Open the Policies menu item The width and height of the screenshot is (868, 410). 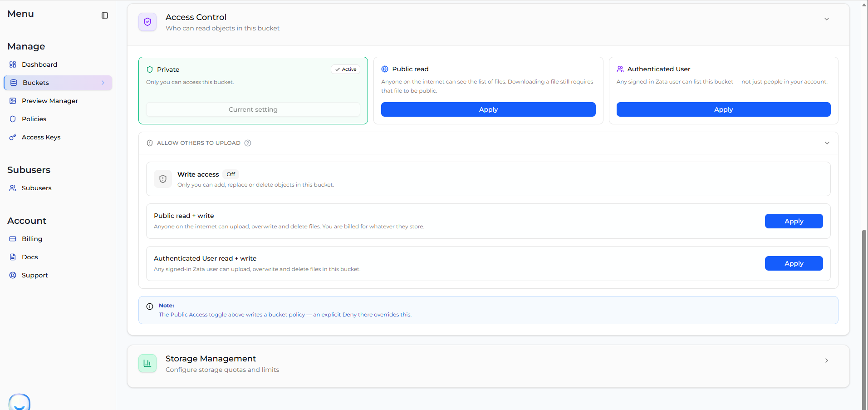coord(34,119)
